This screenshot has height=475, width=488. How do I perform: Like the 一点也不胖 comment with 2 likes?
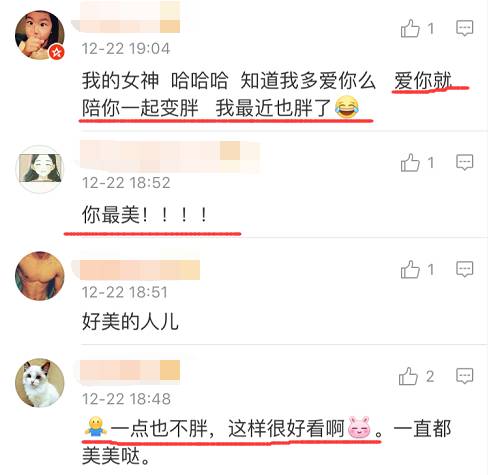point(408,376)
